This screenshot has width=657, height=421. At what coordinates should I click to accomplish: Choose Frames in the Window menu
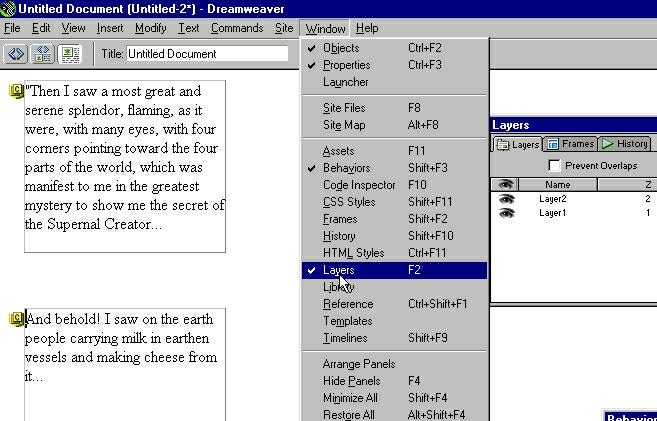394,219
